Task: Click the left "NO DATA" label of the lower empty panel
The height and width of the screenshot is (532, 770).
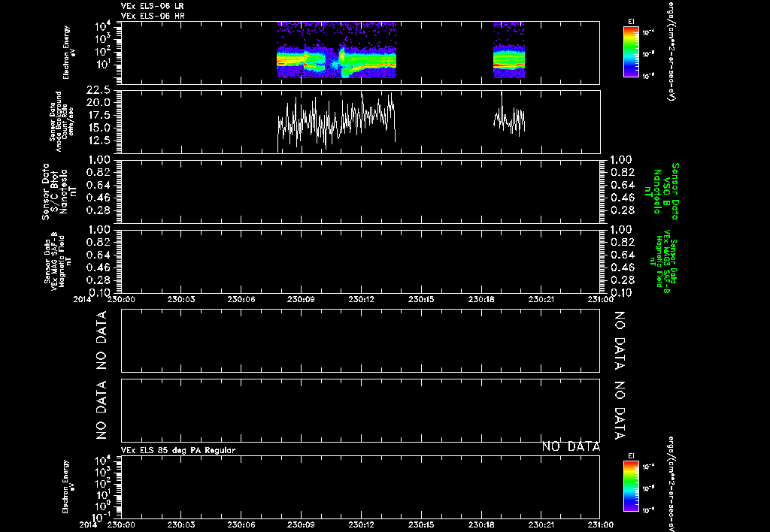Action: tap(102, 410)
